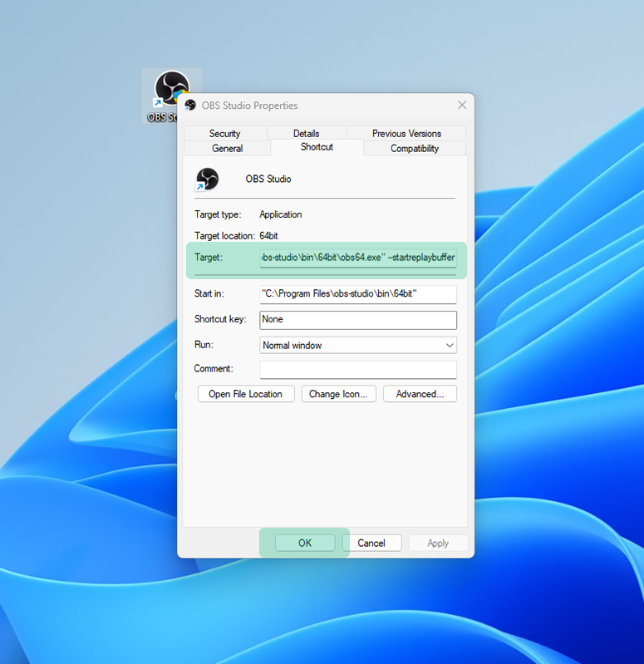
Task: Click the Shortcut tab
Action: coord(317,147)
